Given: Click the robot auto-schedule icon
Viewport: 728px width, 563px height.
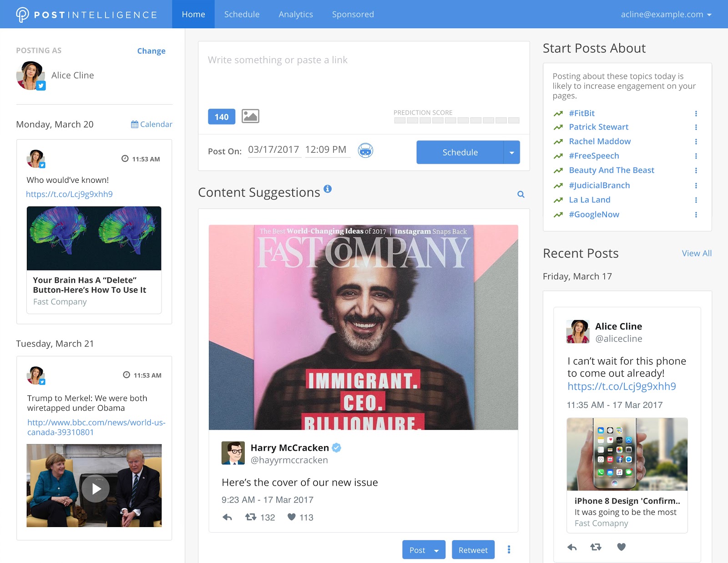Looking at the screenshot, I should pyautogui.click(x=365, y=151).
